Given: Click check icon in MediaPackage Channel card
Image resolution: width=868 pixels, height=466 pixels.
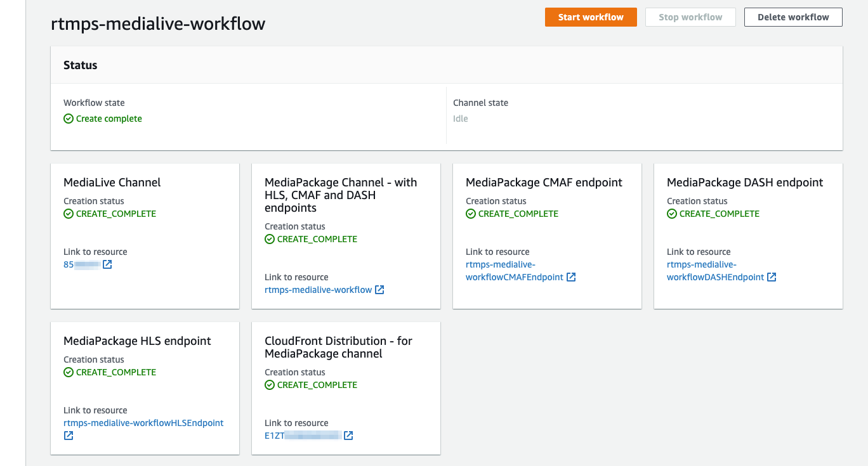Looking at the screenshot, I should [270, 239].
